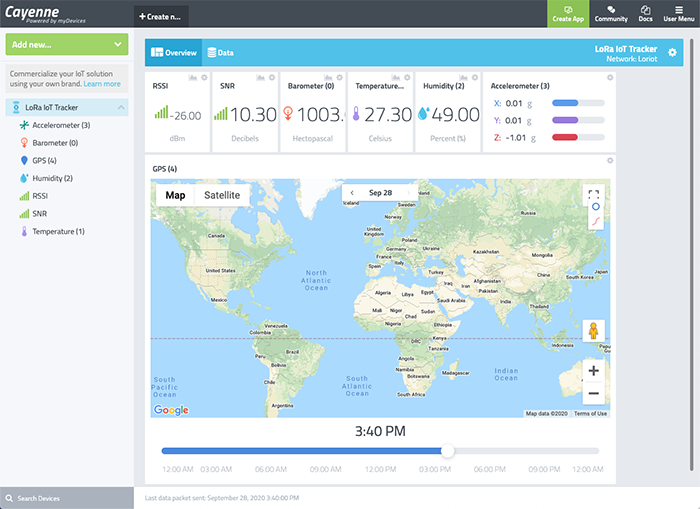
Task: Click the Accelerometer Y purple value bar
Action: pyautogui.click(x=578, y=120)
